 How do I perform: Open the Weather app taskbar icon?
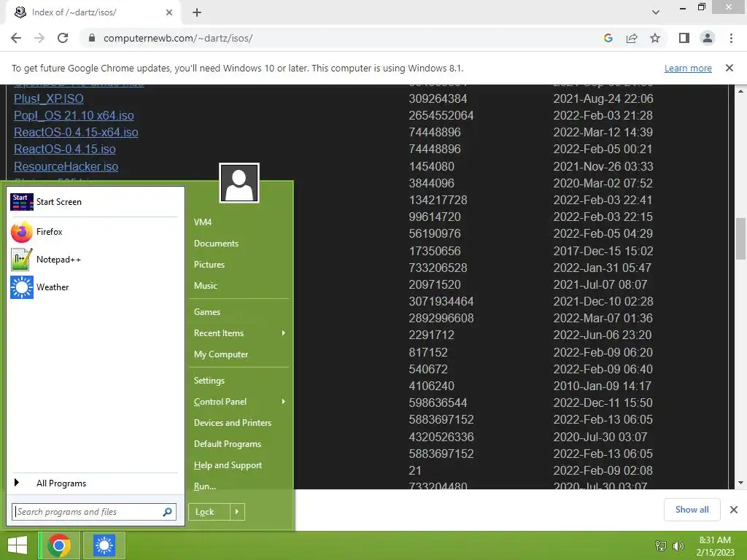[104, 545]
